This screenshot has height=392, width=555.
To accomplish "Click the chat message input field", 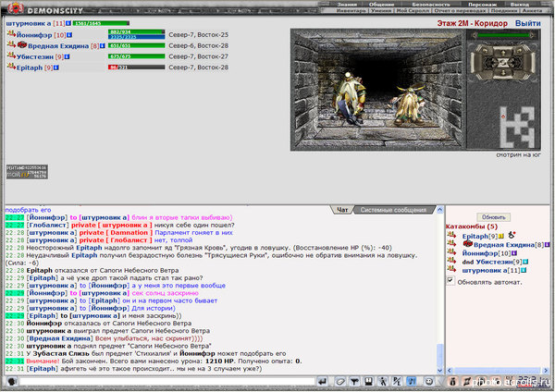I will click(167, 382).
